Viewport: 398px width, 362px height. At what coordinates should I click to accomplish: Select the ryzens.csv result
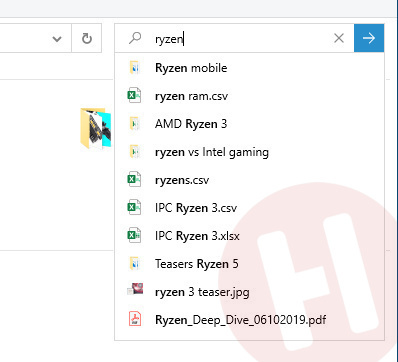[249, 180]
